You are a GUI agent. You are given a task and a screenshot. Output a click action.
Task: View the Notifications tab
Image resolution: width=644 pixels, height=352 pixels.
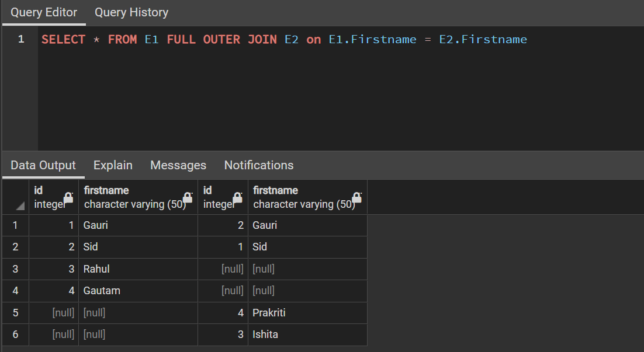click(x=258, y=165)
